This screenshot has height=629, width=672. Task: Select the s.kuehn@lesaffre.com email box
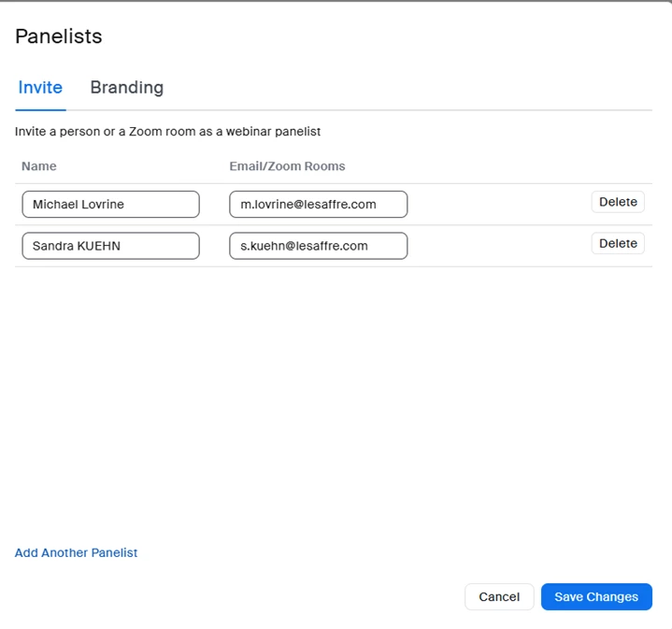click(x=318, y=245)
